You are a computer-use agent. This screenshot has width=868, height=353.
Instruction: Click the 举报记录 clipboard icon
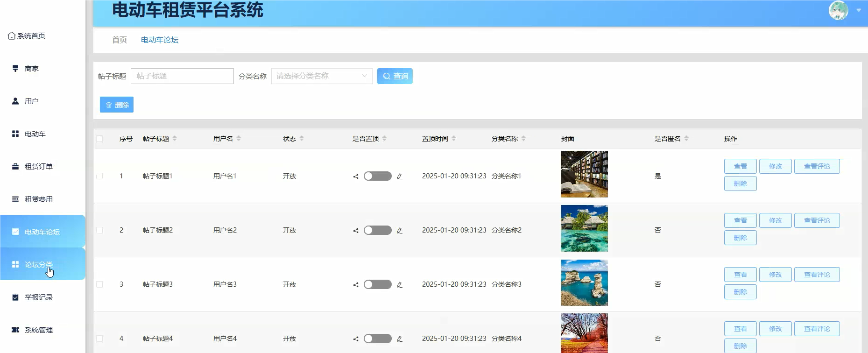point(15,297)
